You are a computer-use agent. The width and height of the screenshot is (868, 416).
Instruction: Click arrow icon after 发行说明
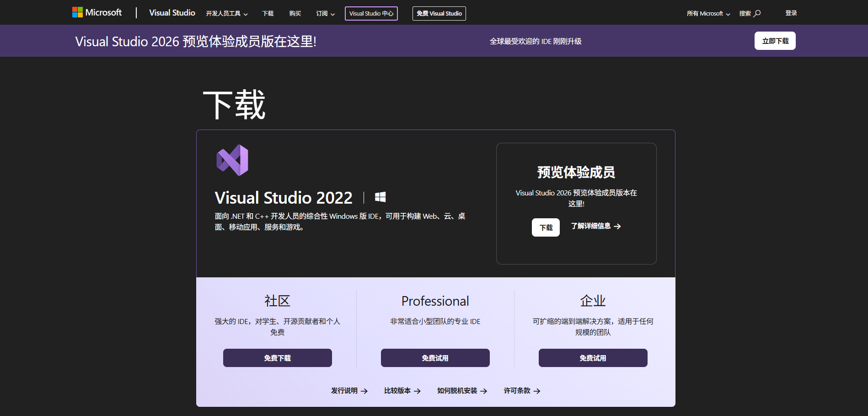(x=364, y=391)
